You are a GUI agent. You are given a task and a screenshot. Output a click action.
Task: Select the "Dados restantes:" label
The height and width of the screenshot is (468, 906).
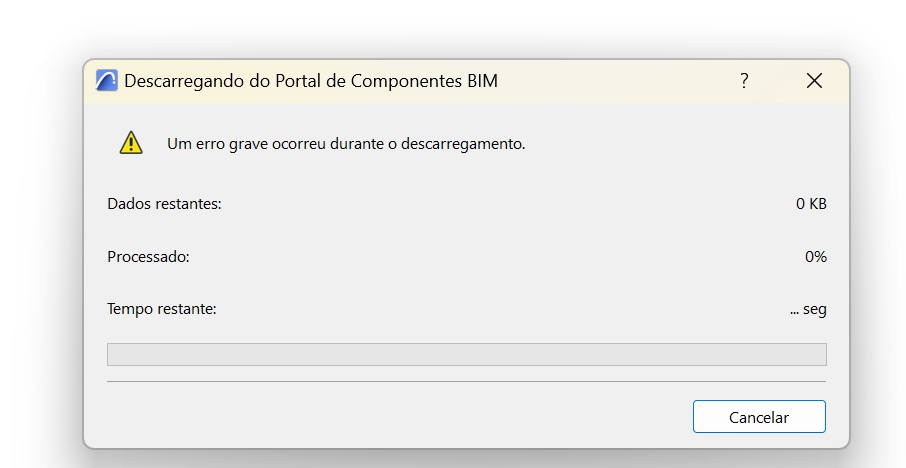[x=164, y=204]
